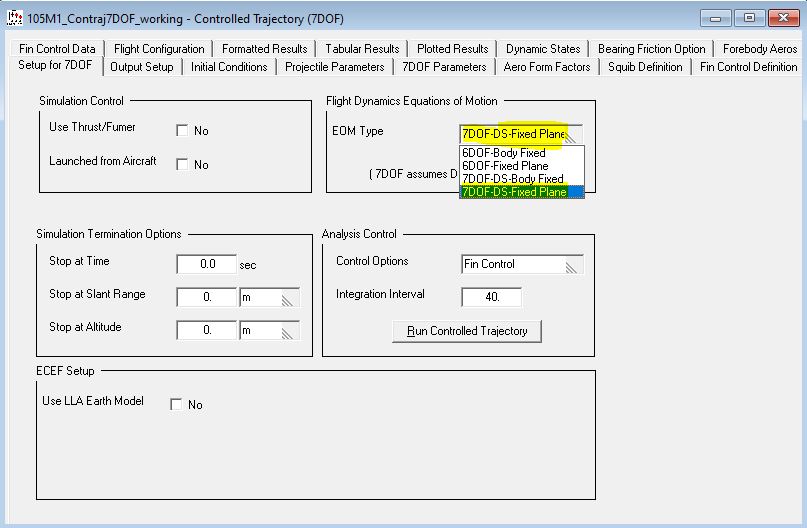Switch to the Fin Control Data tab
Viewport: 807px width, 528px height.
coord(57,49)
